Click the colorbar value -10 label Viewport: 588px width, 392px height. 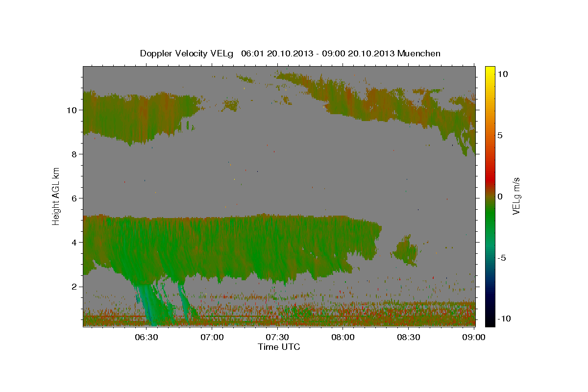click(x=504, y=319)
